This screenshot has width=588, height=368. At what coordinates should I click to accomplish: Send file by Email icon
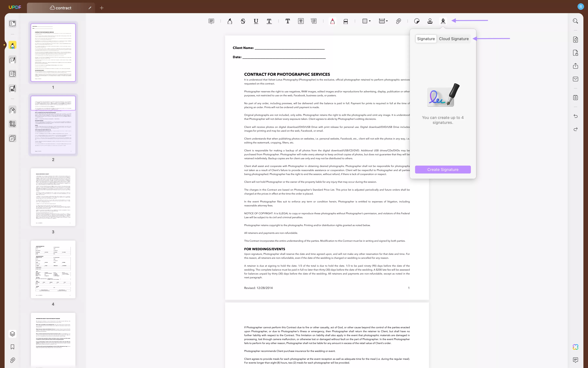575,79
